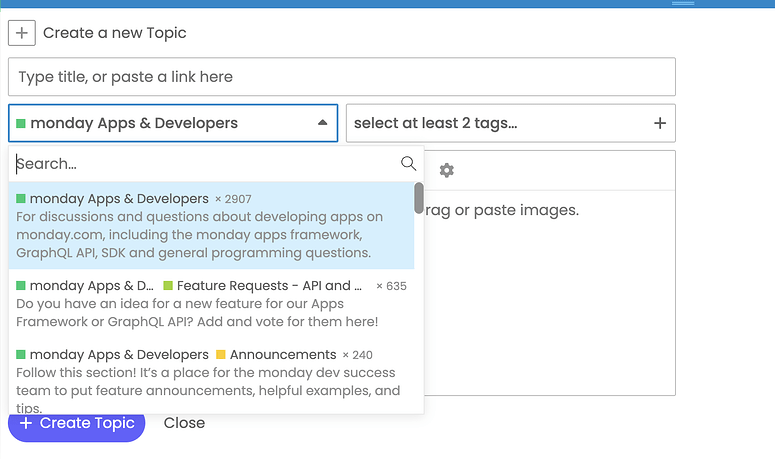Click the yellow Announcements color badge
Viewport: 775px width, 459px height.
pos(221,355)
